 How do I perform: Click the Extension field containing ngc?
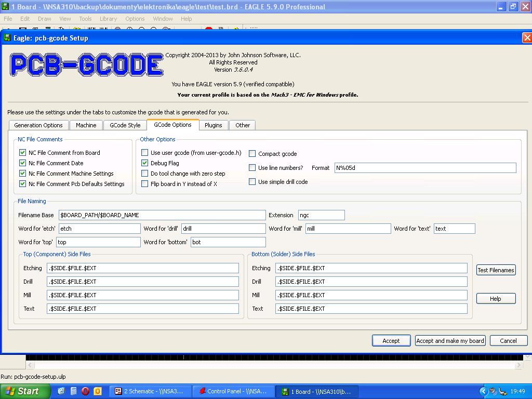point(321,215)
